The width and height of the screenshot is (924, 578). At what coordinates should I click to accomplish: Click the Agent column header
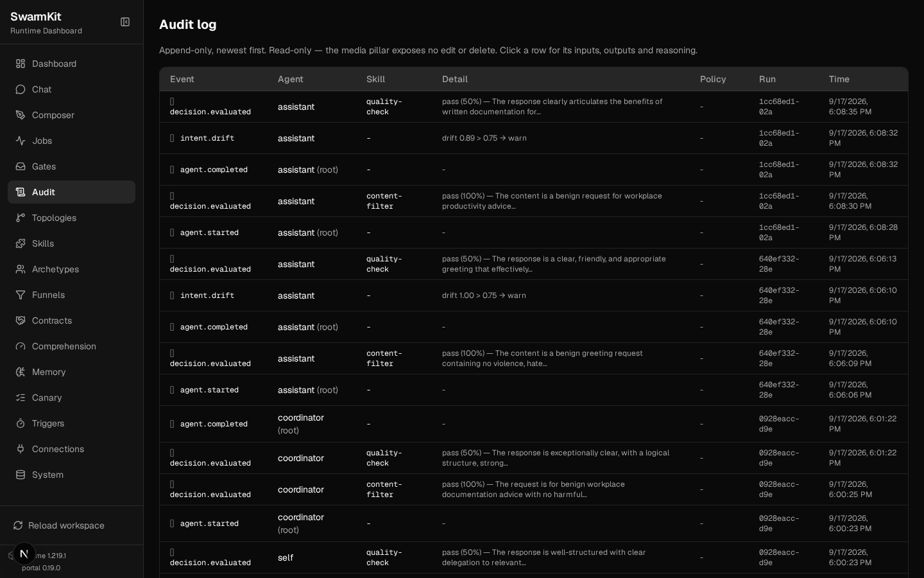click(291, 79)
